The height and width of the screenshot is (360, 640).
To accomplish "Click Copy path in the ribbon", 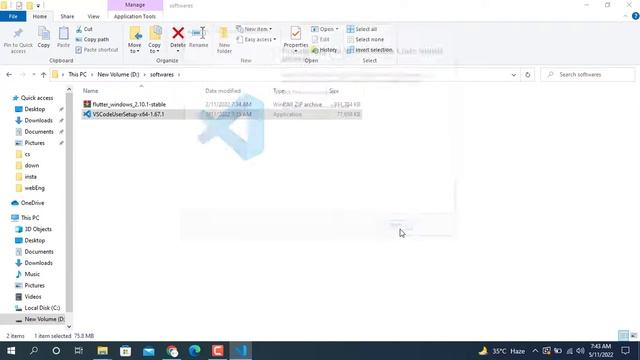I will pos(92,40).
